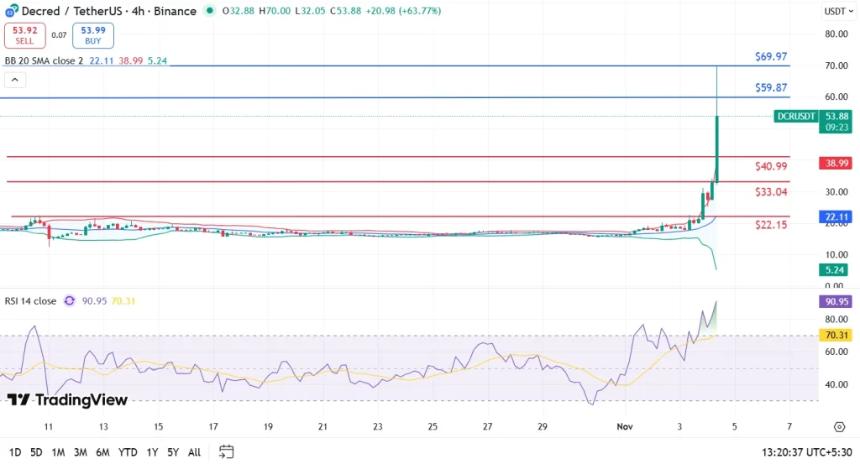
Task: Click the $69.97 horizontal line label
Action: coord(771,57)
